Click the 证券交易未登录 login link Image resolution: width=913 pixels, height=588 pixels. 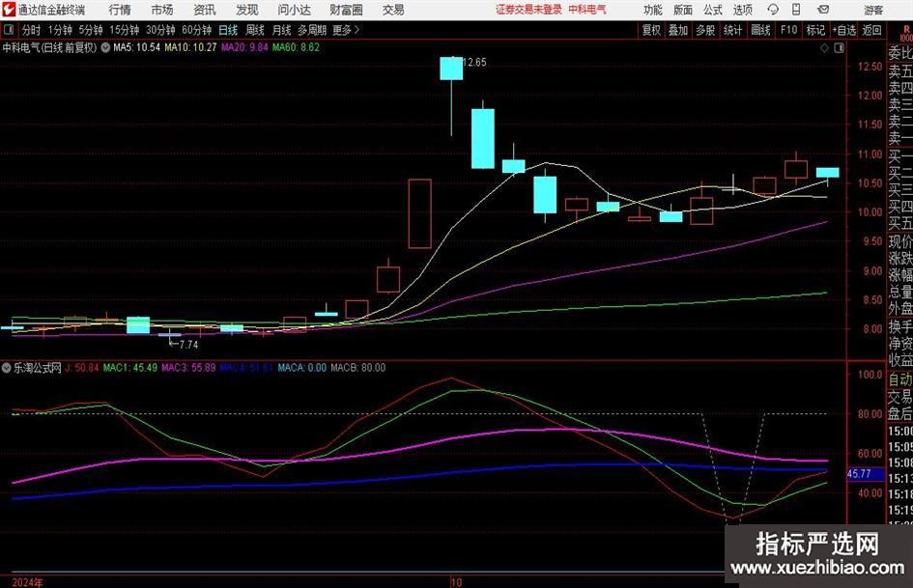click(x=528, y=10)
